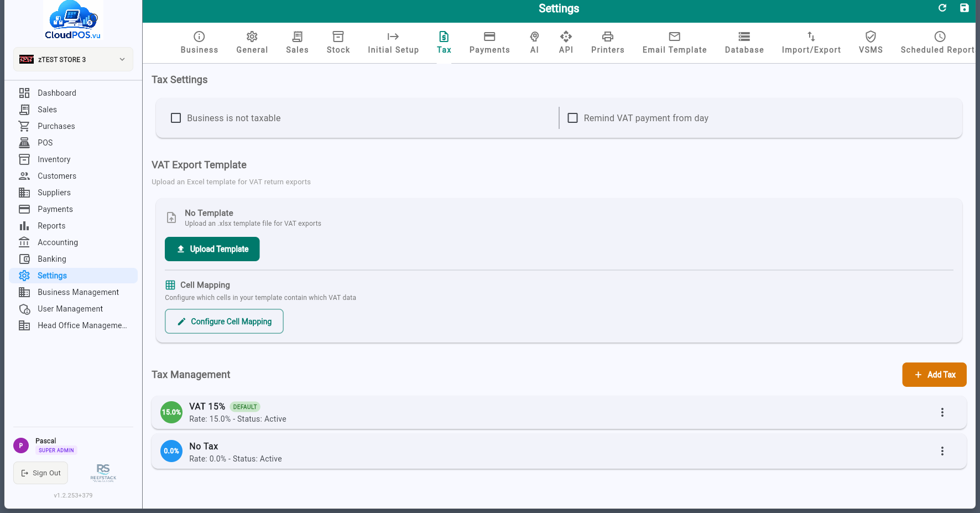The image size is (980, 513).
Task: Select the Tax settings tab
Action: click(444, 43)
